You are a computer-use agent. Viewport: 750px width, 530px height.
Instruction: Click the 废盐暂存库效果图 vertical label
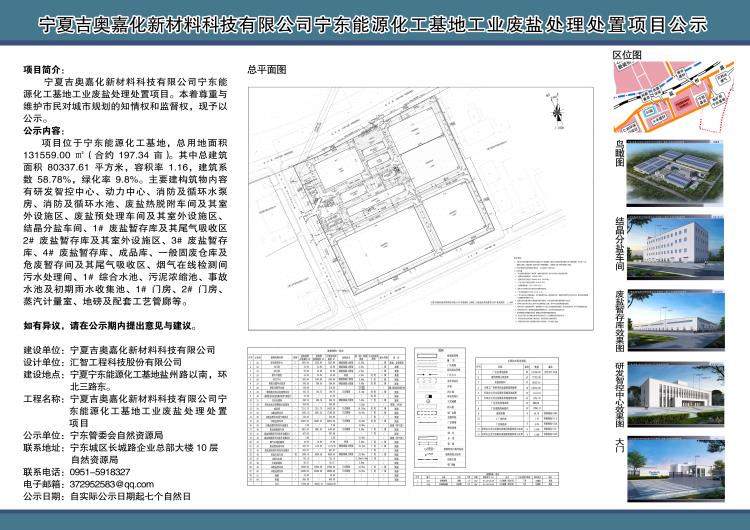click(x=619, y=322)
